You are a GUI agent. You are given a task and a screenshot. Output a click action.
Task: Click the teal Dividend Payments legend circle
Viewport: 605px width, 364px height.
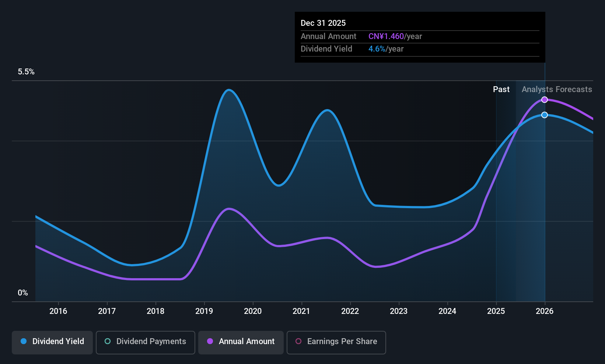click(x=108, y=341)
